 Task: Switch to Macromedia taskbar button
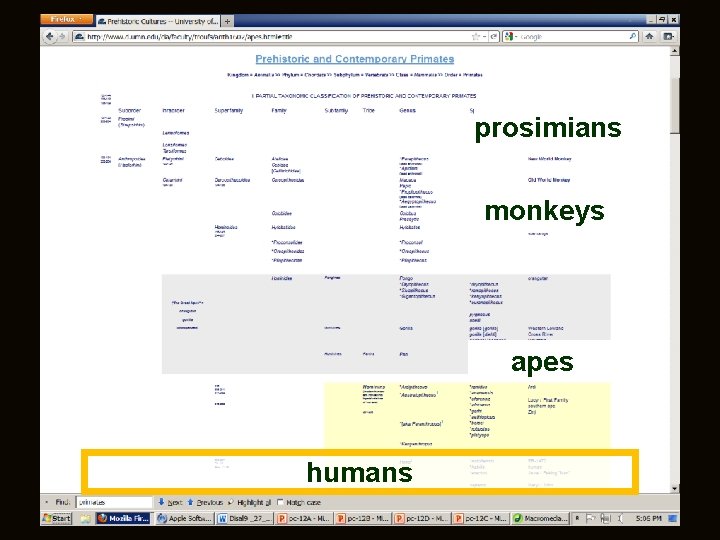[540, 518]
